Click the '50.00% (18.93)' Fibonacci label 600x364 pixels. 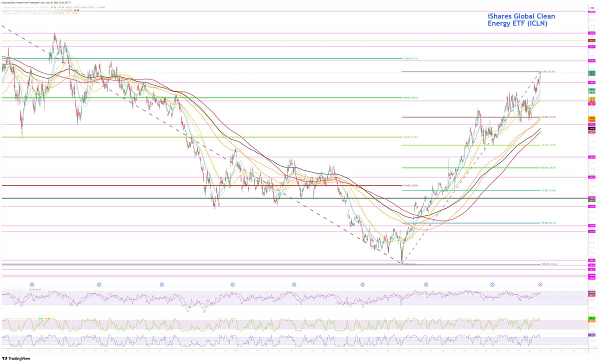(x=410, y=97)
